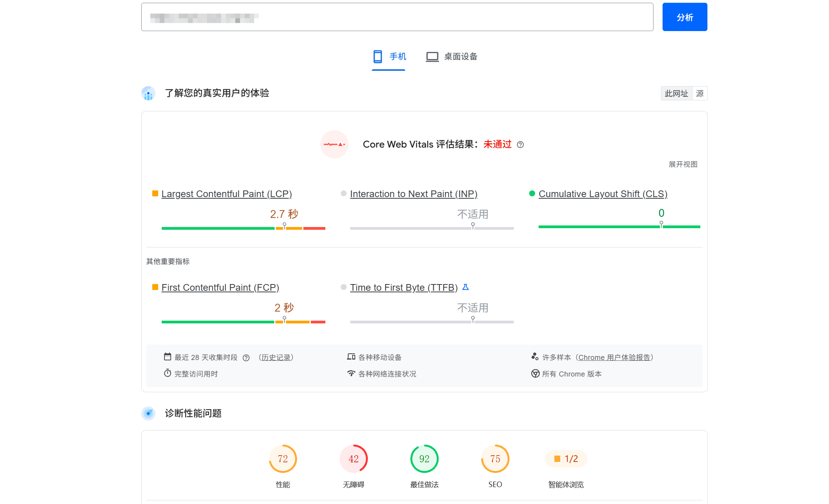Select the 此网址 toggle option

tap(676, 94)
